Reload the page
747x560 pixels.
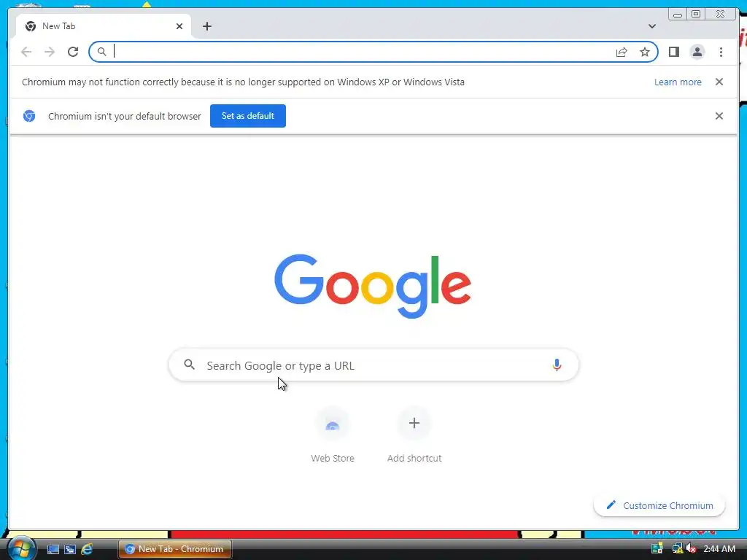(73, 52)
